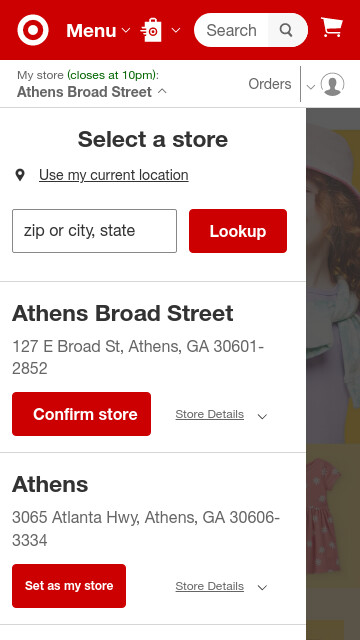Expand Store Details chevron for Athens Broad Street

262,416
